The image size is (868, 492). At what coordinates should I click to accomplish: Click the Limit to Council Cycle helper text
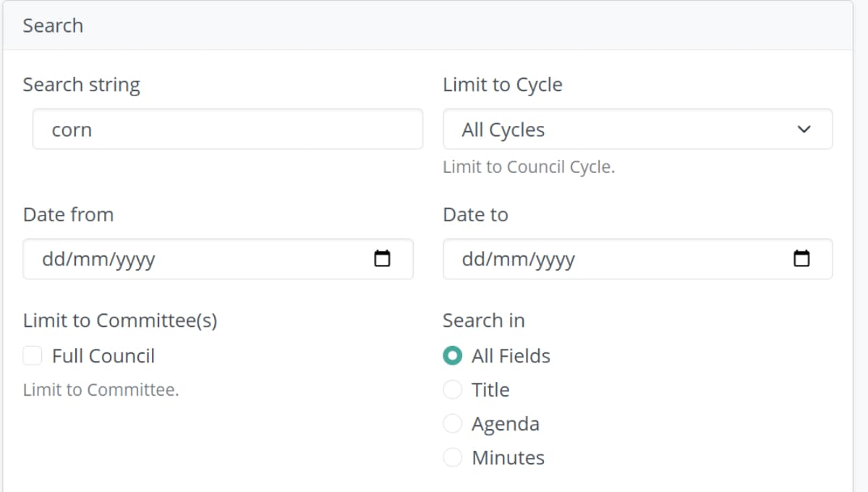pyautogui.click(x=528, y=166)
